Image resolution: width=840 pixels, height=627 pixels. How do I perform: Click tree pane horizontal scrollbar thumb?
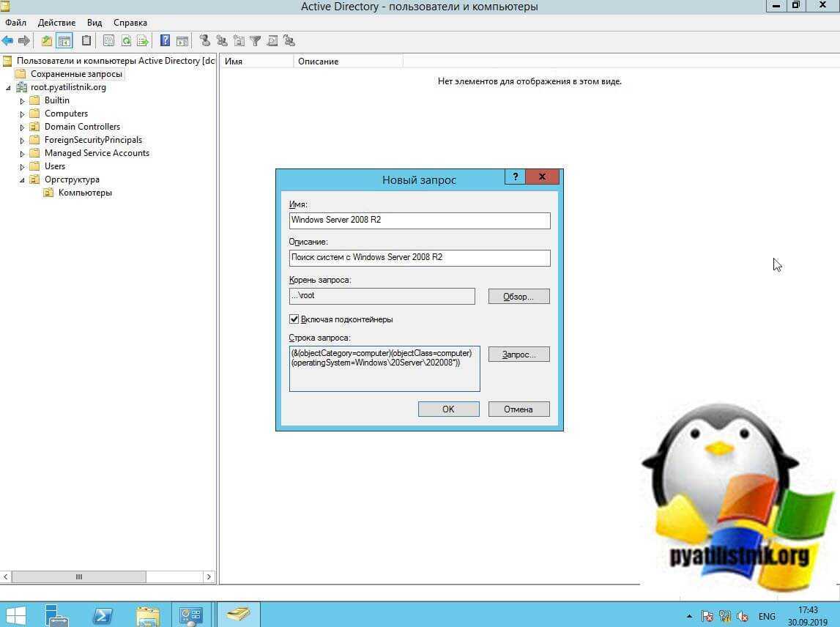click(x=79, y=577)
